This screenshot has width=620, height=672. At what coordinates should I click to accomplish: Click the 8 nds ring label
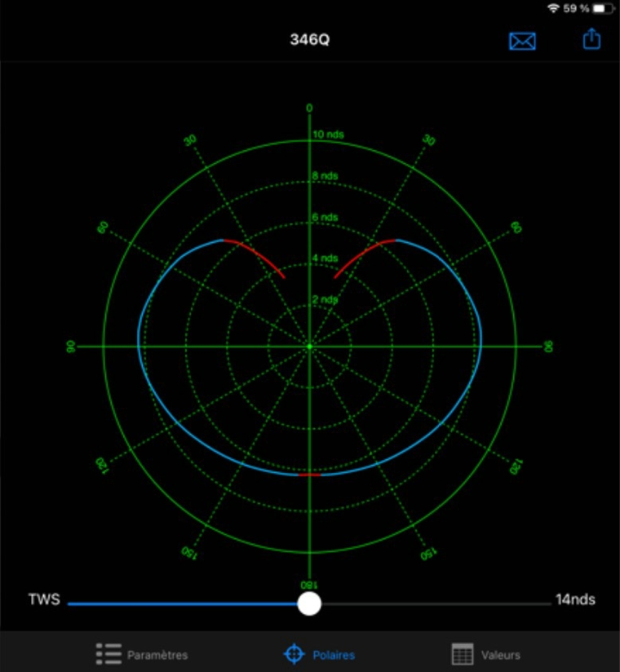point(325,175)
